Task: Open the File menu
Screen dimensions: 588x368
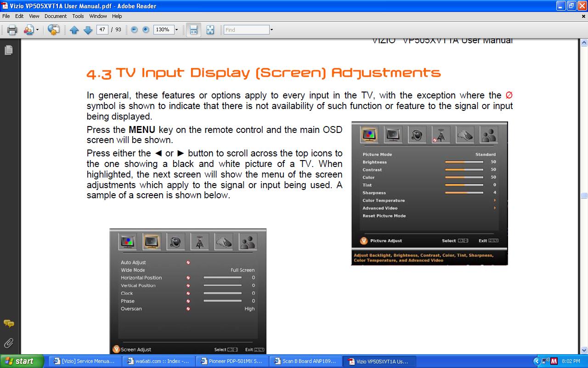Action: click(x=6, y=16)
